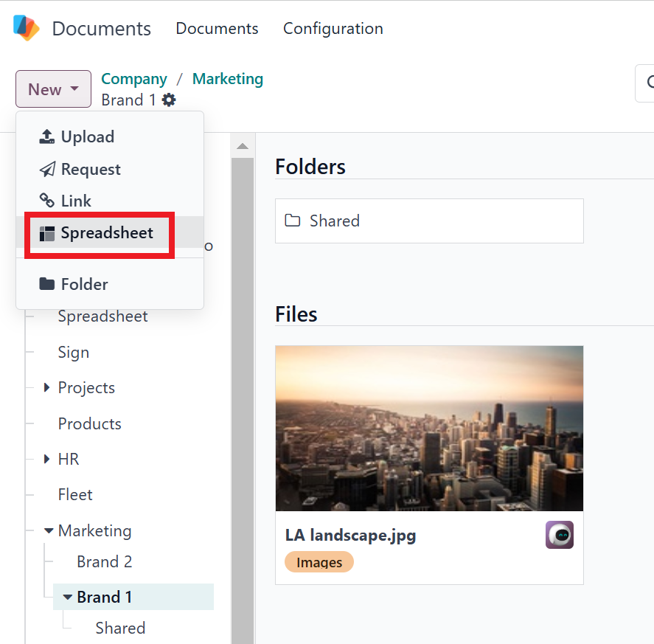The image size is (654, 644).
Task: Select the Marketing folder in the tree
Action: (x=94, y=531)
